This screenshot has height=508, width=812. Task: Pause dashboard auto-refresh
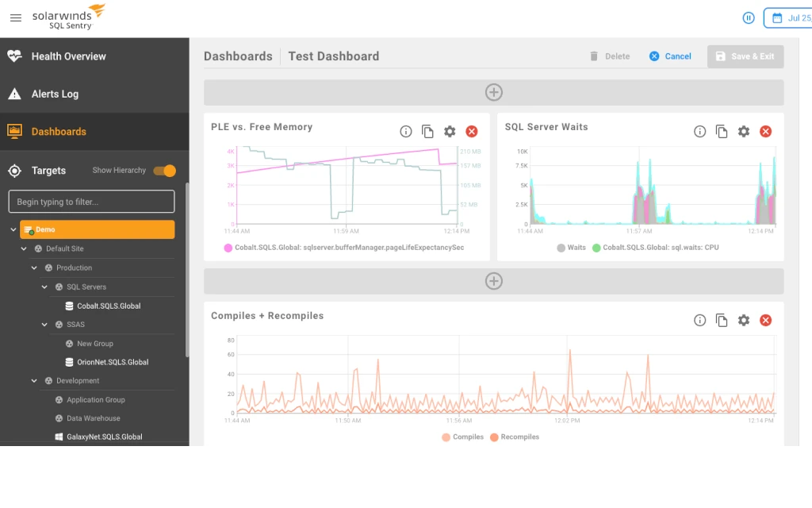tap(748, 17)
